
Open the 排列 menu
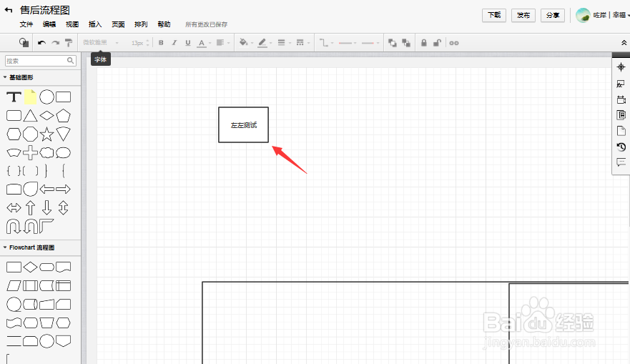(141, 24)
